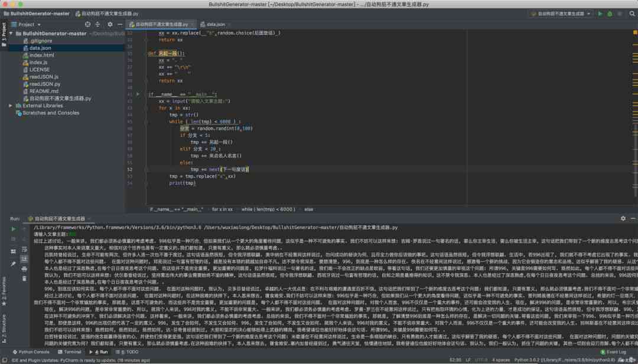Click BullshitGenerator-master in navigation bar

37,14
